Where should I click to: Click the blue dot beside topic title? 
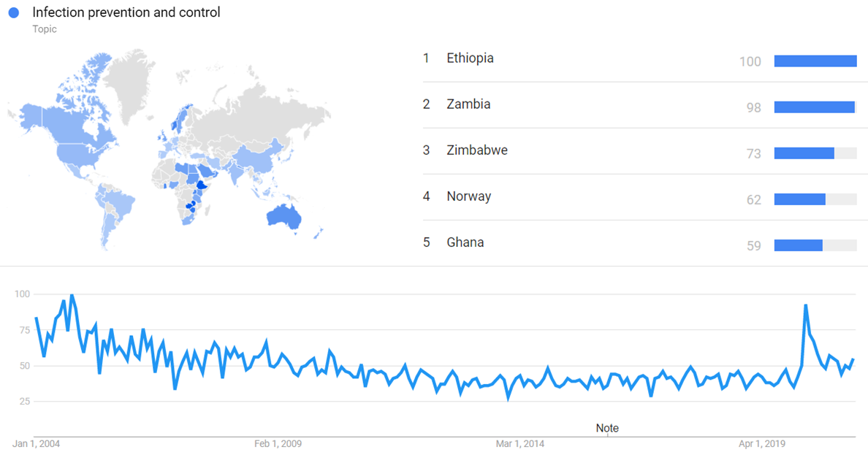[x=13, y=13]
